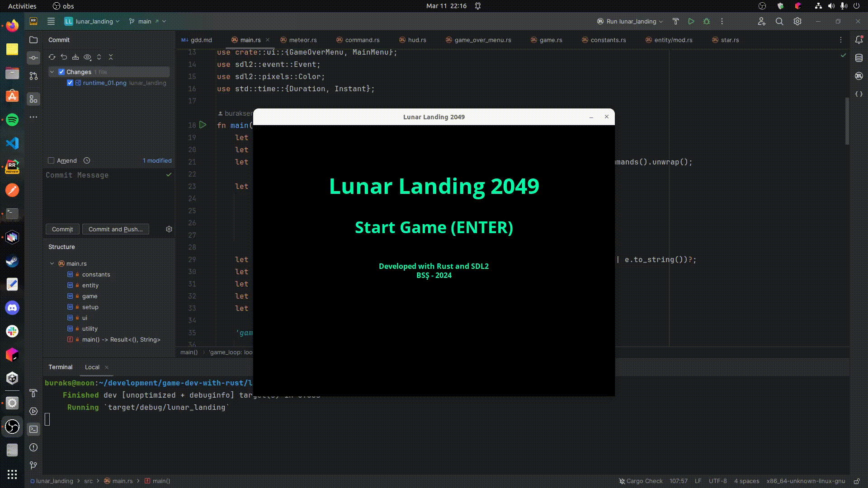Open Problems tool window icon
The width and height of the screenshot is (868, 488).
33,447
